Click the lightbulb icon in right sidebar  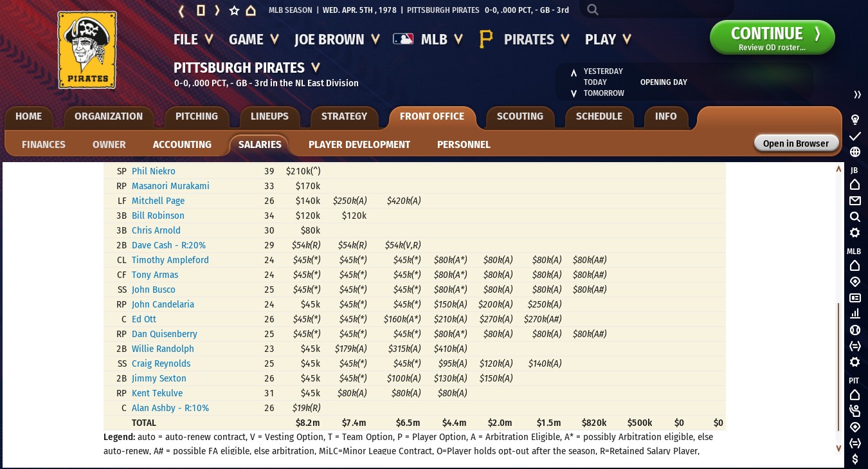point(855,120)
